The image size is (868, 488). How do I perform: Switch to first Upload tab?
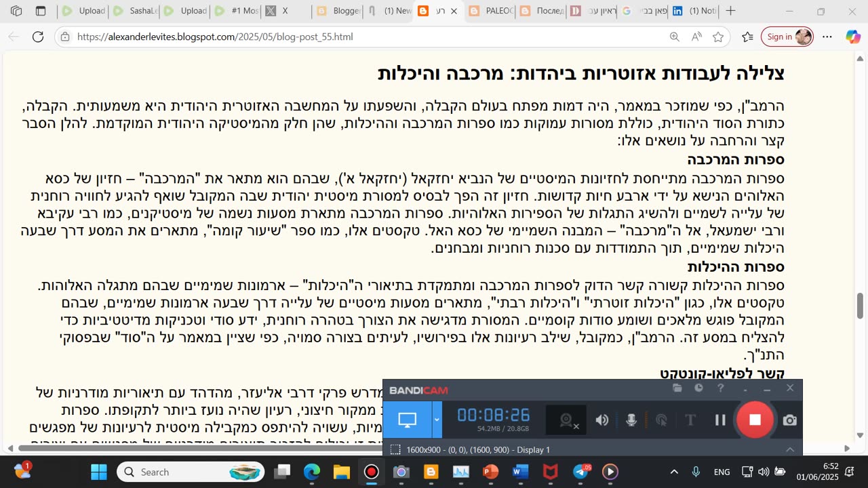[x=83, y=11]
